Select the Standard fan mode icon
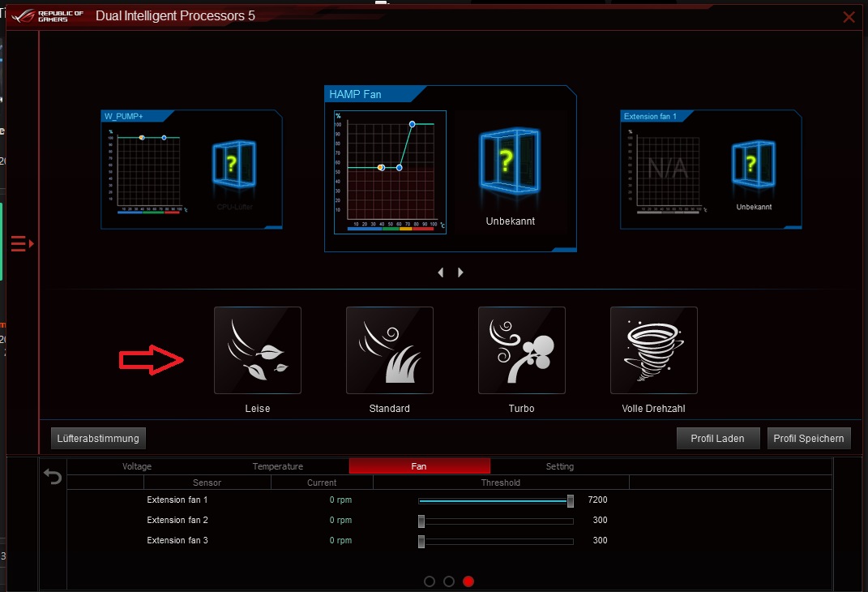 [x=390, y=350]
